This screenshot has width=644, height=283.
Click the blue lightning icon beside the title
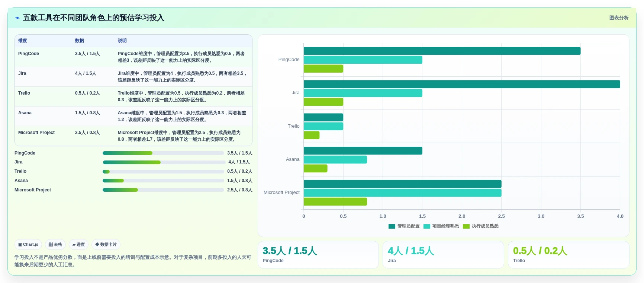(17, 18)
